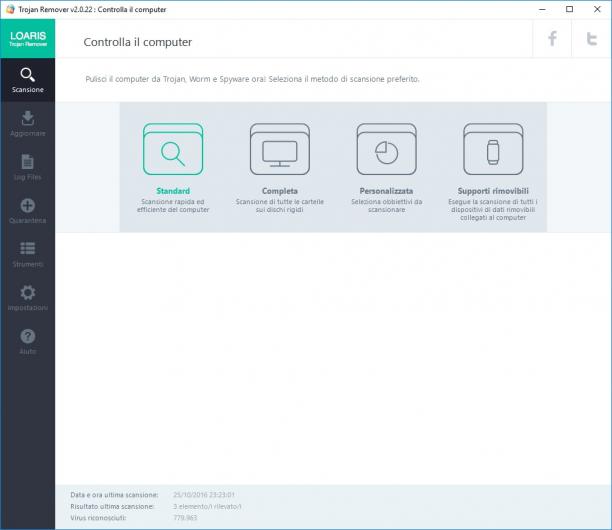Open the Impostazioni settings section
612x530 pixels.
coord(28,299)
